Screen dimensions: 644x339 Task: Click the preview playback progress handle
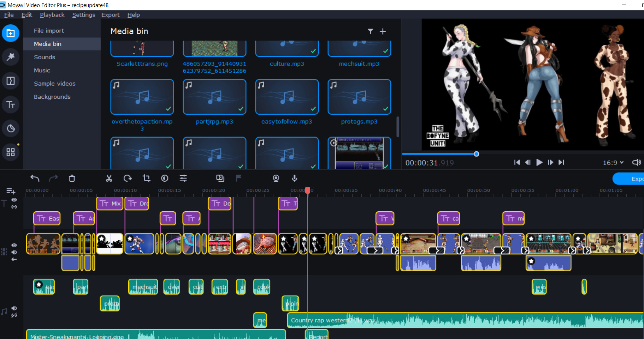pos(476,154)
